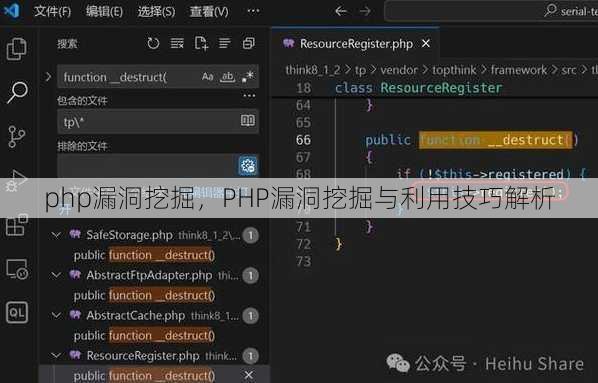The height and width of the screenshot is (383, 598).
Task: Open AbstractCache.php file result
Action: point(136,315)
